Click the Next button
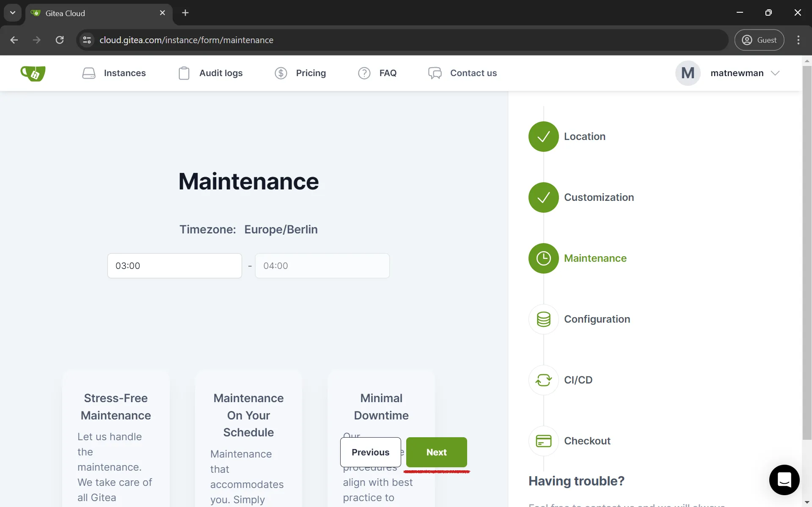 click(x=436, y=452)
